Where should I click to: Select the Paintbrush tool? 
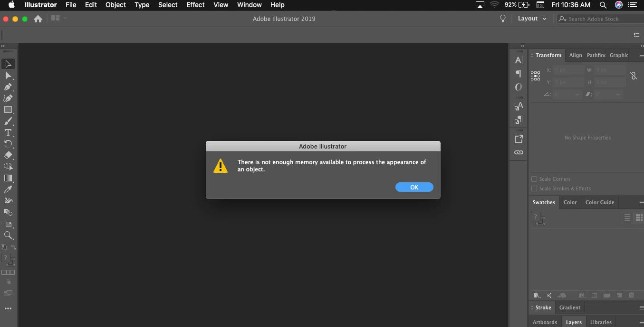[8, 121]
